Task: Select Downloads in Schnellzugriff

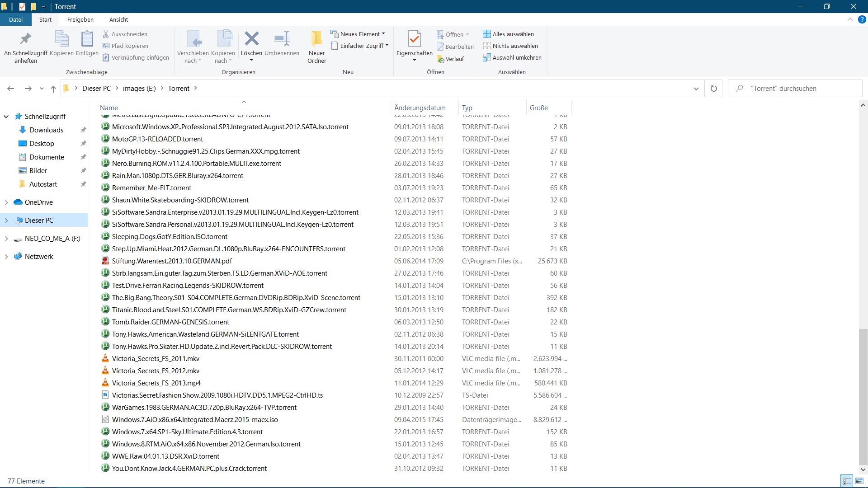Action: tap(46, 130)
